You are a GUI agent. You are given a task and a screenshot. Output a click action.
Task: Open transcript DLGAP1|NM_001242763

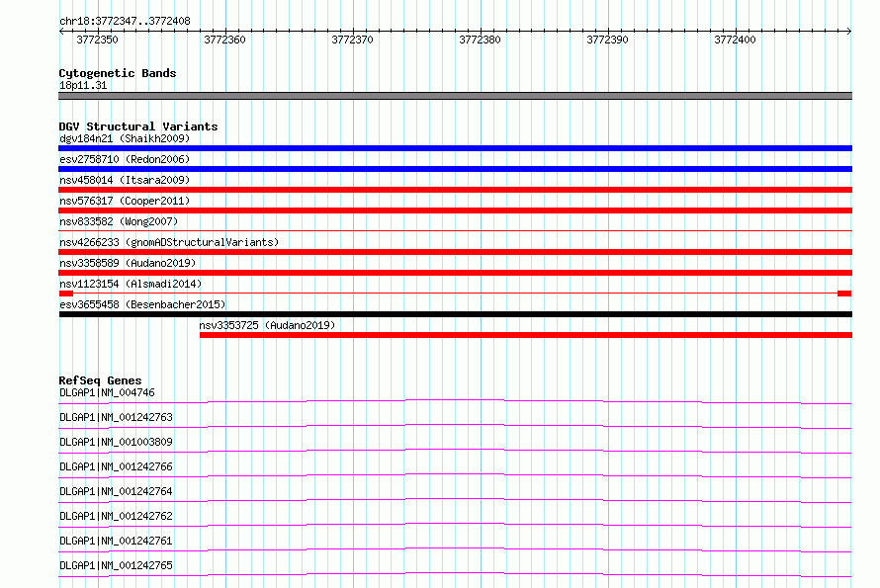[116, 417]
